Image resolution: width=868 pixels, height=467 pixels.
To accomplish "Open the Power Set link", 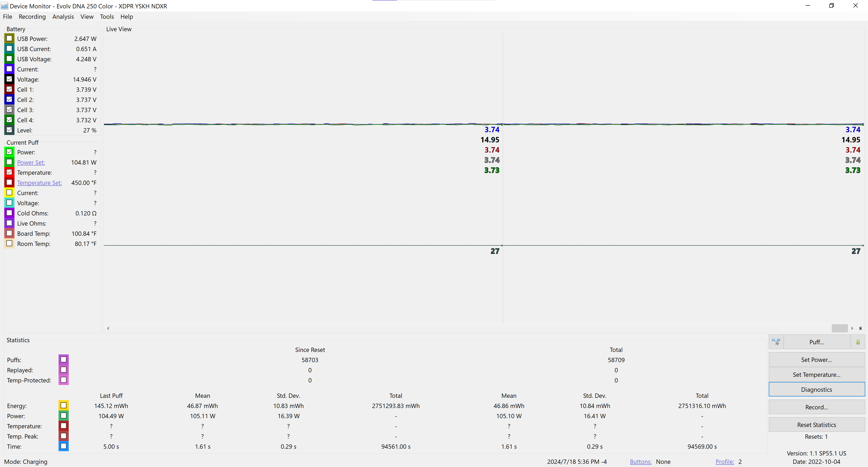I will (31, 162).
